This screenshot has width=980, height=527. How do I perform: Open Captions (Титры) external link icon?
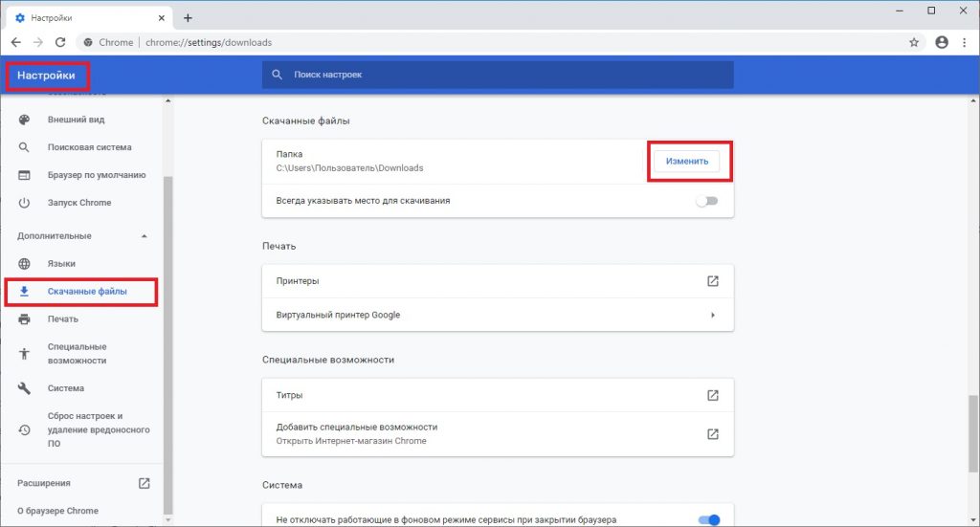(712, 395)
